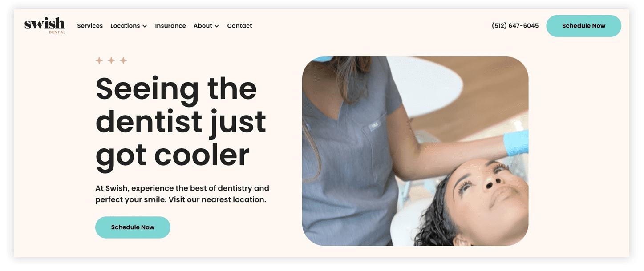This screenshot has height=271, width=644.
Task: Click the first sparkle star icon
Action: click(x=99, y=60)
